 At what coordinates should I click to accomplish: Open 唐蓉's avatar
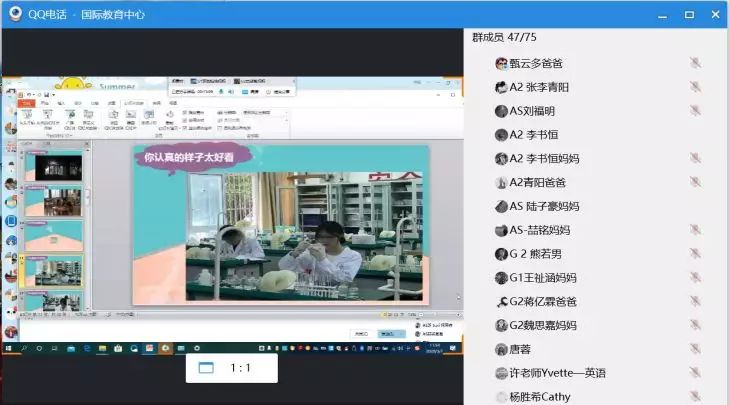tap(501, 349)
